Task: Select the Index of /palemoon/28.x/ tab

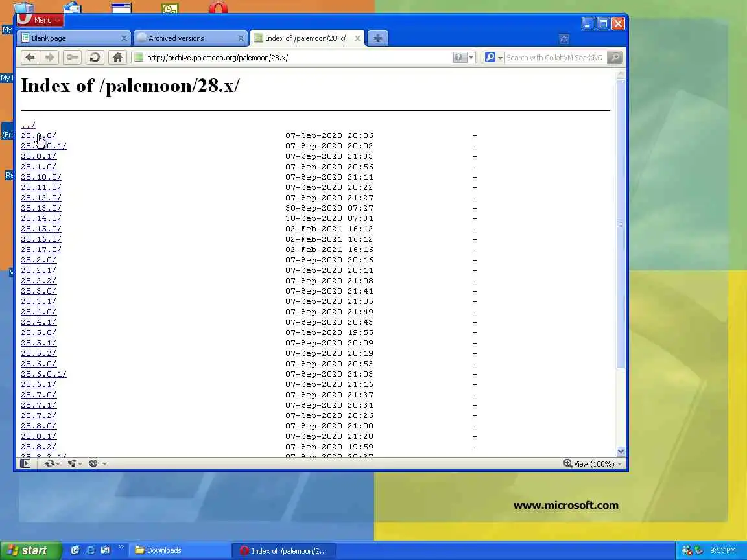Action: (307, 38)
